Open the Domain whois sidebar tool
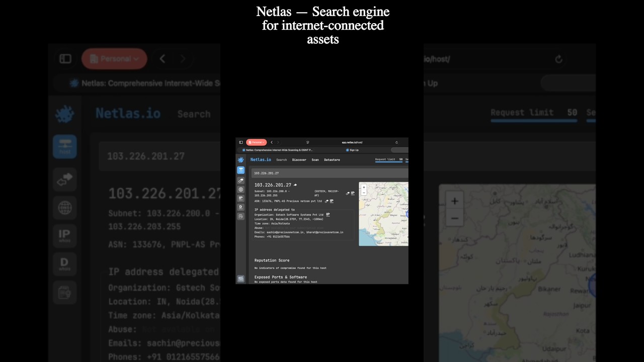 (x=241, y=207)
